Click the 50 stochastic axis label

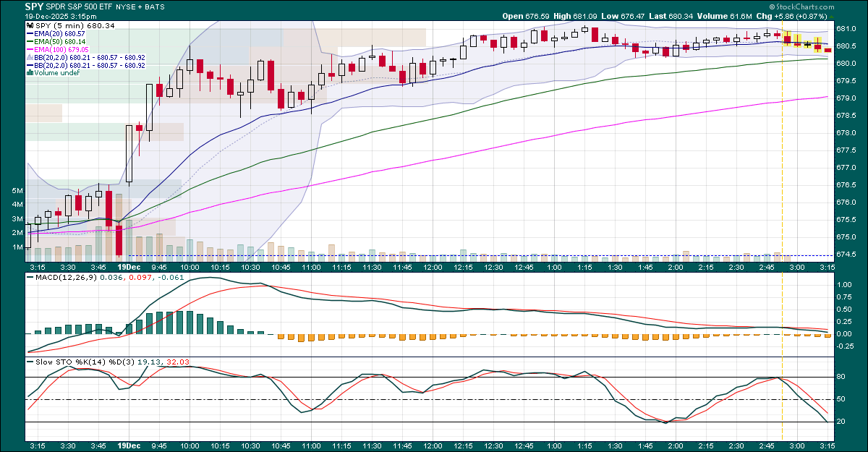pos(842,399)
